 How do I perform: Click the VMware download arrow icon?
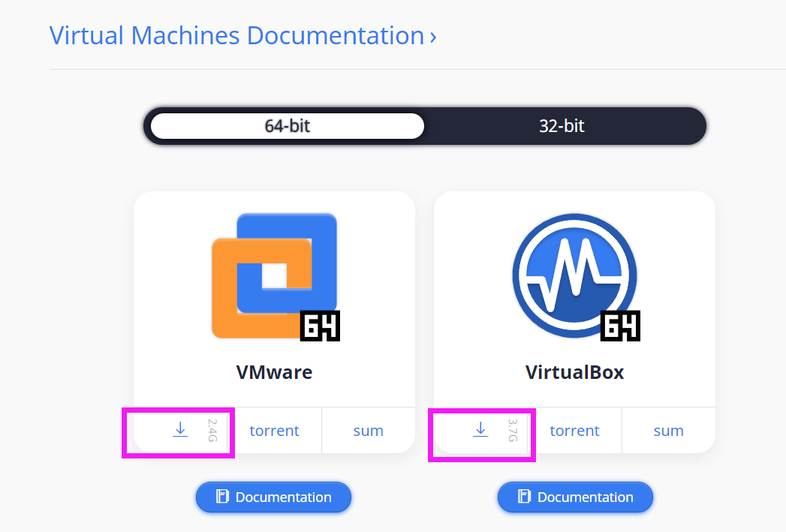coord(180,430)
